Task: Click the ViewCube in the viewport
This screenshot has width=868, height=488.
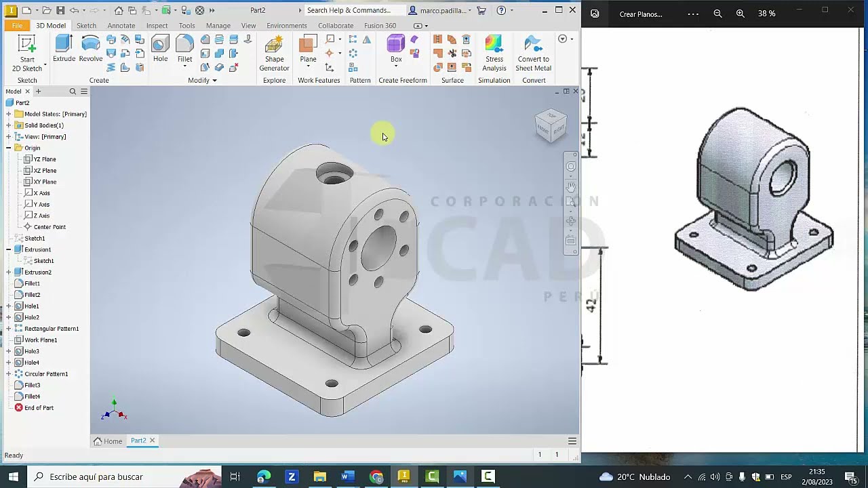Action: (551, 125)
